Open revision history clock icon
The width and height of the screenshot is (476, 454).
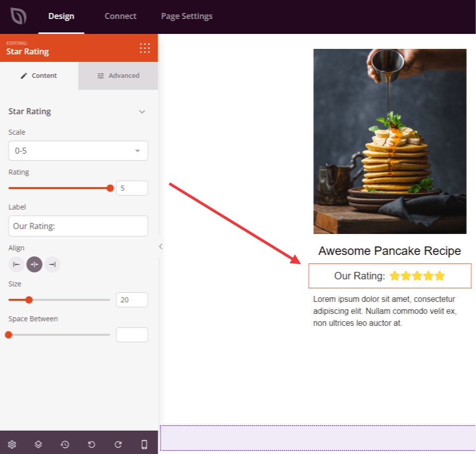pos(65,444)
